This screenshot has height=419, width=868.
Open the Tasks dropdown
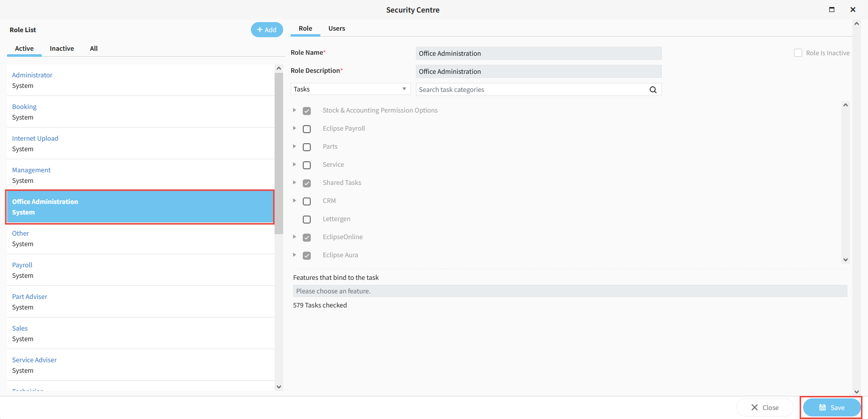click(x=351, y=89)
